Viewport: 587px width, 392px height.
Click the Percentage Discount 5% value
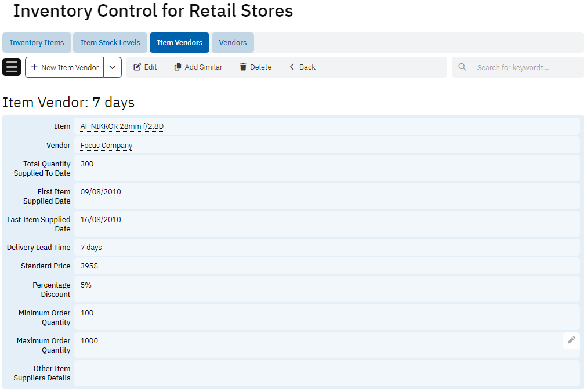click(86, 285)
